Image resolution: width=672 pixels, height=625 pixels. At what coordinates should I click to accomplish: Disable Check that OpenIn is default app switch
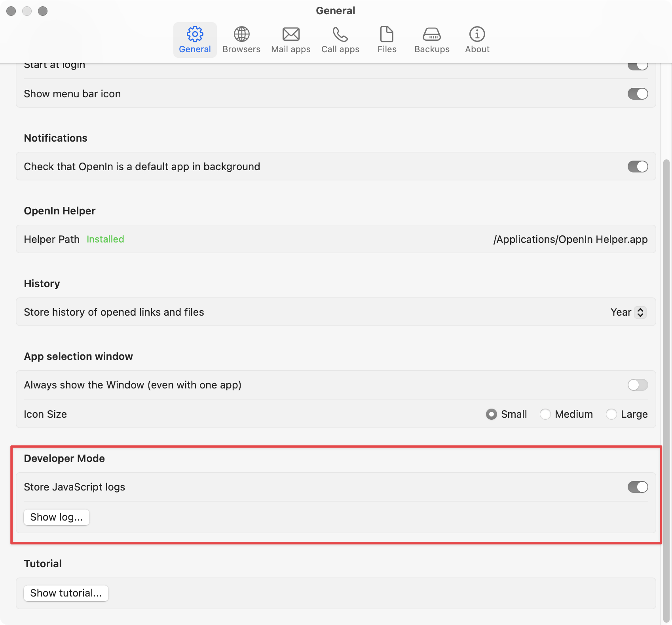[638, 167]
